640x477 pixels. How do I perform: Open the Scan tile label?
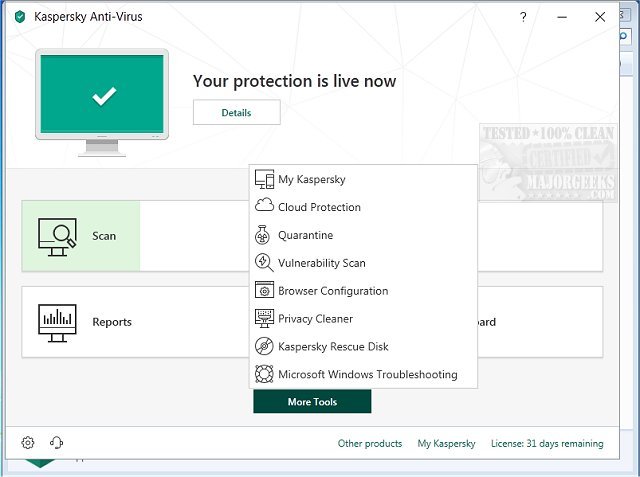pyautogui.click(x=104, y=236)
